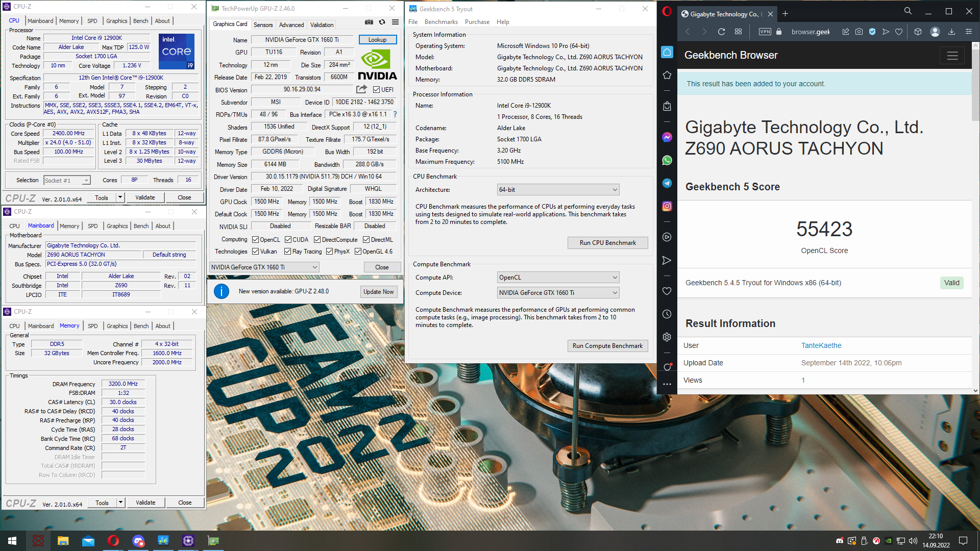Toggle the Vulkan checkbox

pyautogui.click(x=256, y=252)
